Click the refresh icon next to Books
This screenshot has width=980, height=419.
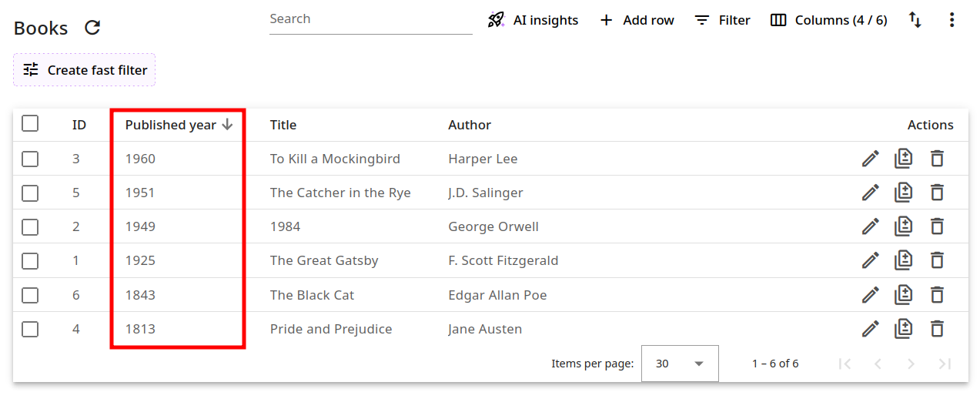click(x=92, y=28)
